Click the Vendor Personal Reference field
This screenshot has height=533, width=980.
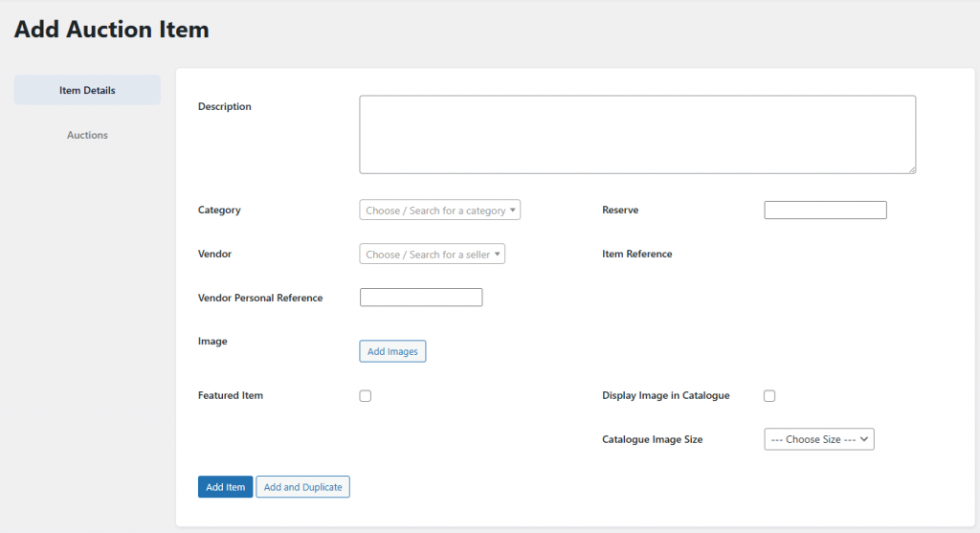coord(421,298)
